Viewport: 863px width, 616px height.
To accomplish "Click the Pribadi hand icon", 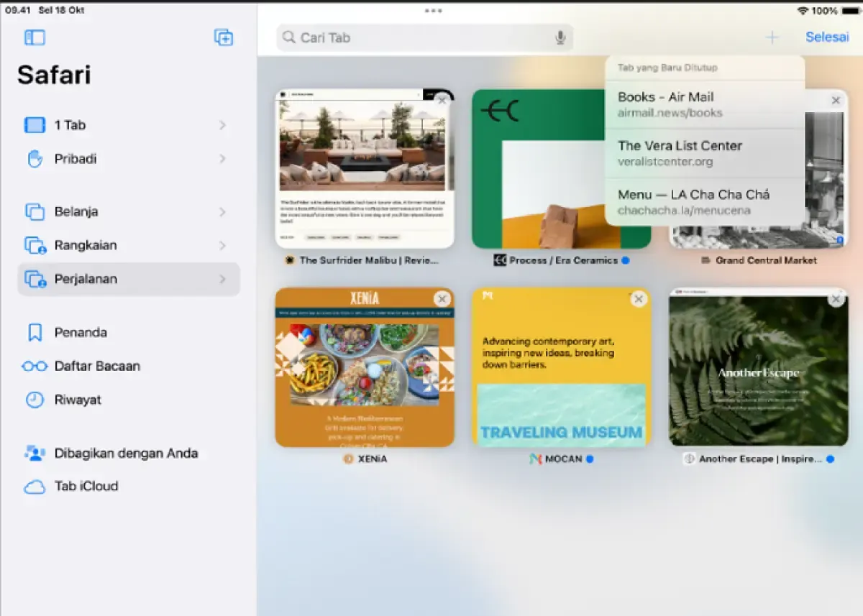I will 35,159.
